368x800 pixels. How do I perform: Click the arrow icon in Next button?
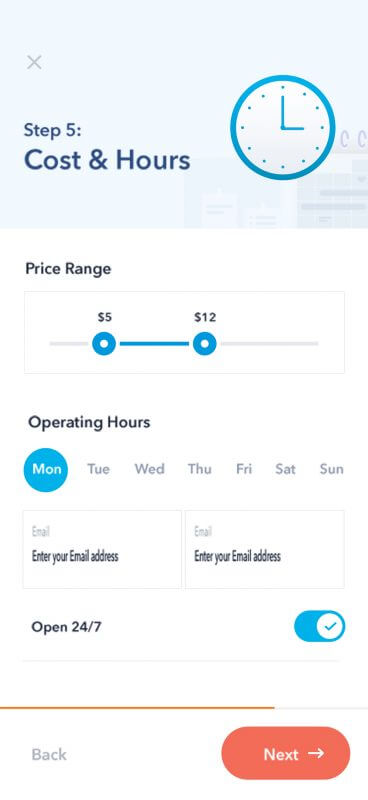pos(316,753)
